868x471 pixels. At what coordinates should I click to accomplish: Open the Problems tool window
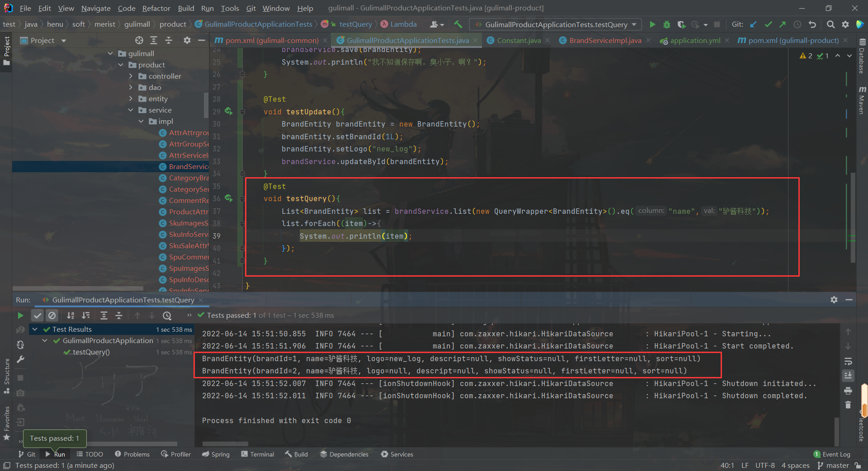(x=132, y=454)
